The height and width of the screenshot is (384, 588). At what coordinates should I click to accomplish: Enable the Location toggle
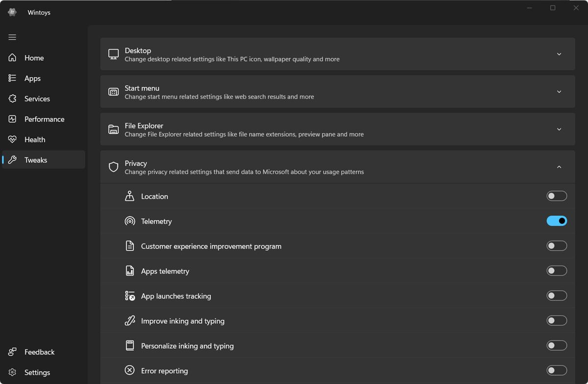(557, 196)
